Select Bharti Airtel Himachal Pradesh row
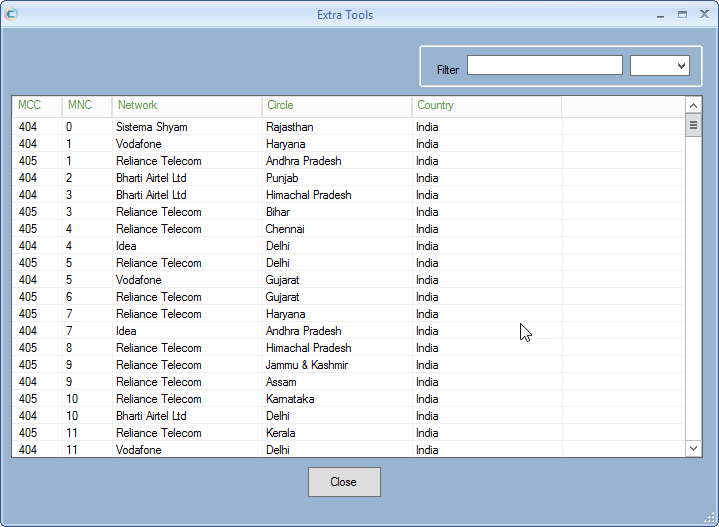This screenshot has width=719, height=527. (x=348, y=194)
